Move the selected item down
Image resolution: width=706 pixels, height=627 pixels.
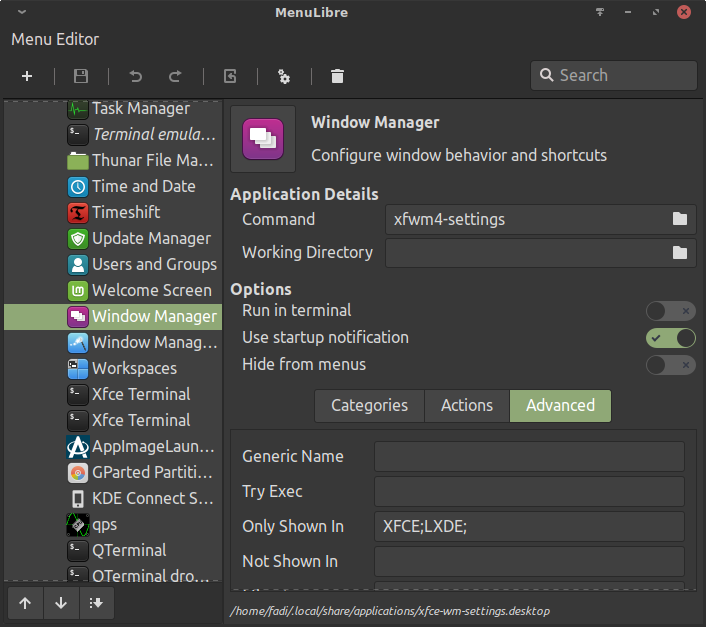tap(61, 603)
